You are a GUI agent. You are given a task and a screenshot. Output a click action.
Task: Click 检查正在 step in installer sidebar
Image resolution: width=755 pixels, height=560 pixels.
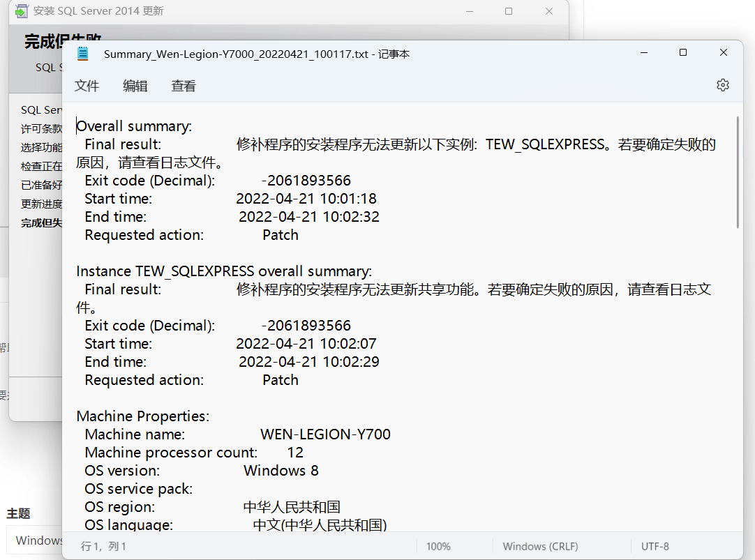[x=41, y=167]
